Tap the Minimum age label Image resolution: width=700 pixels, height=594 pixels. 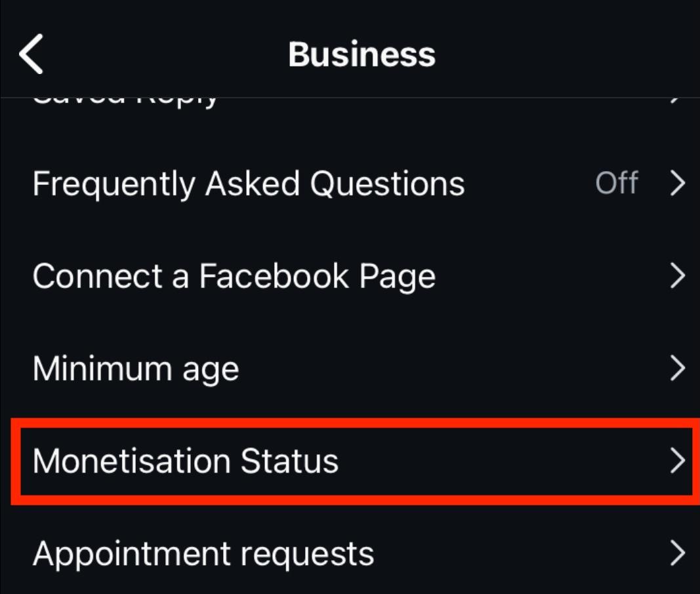click(136, 369)
